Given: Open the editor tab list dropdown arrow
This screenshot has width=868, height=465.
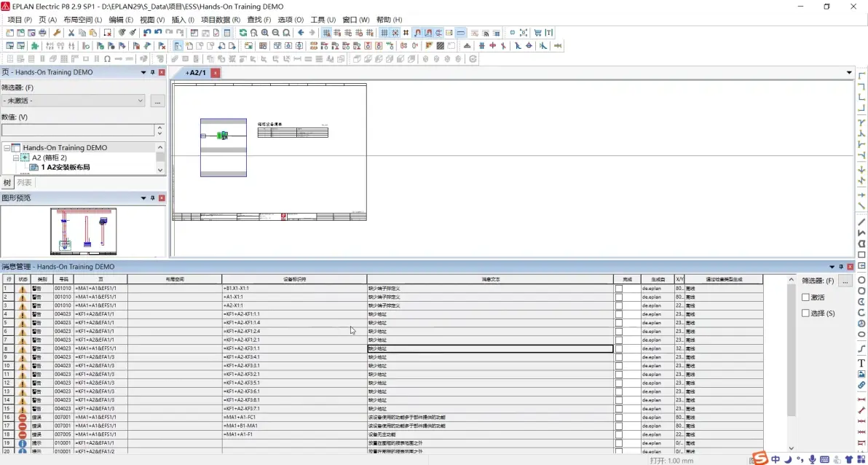Looking at the screenshot, I should [x=849, y=73].
